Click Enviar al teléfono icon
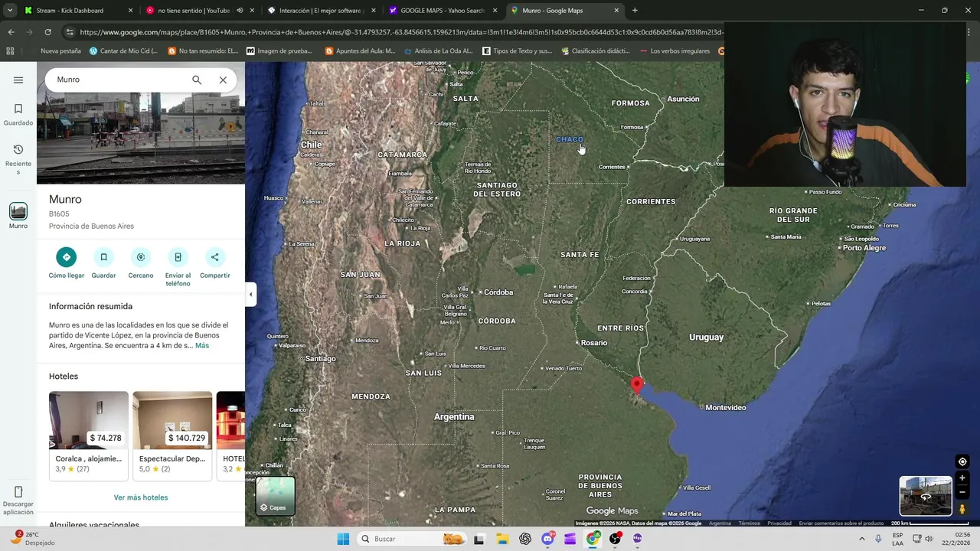980x551 pixels. (x=178, y=257)
